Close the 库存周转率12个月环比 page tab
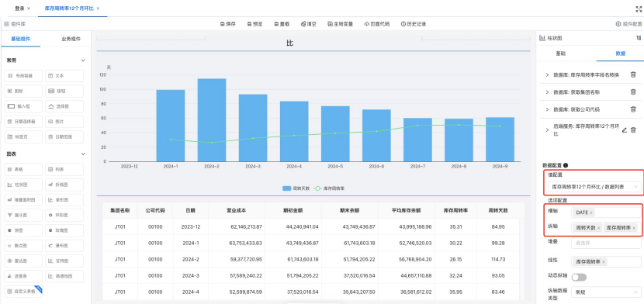Screen dimensions: 644x304 point(99,9)
